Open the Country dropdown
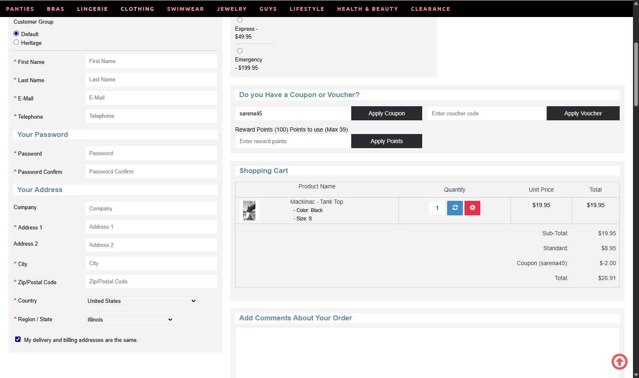This screenshot has height=378, width=639. (141, 301)
